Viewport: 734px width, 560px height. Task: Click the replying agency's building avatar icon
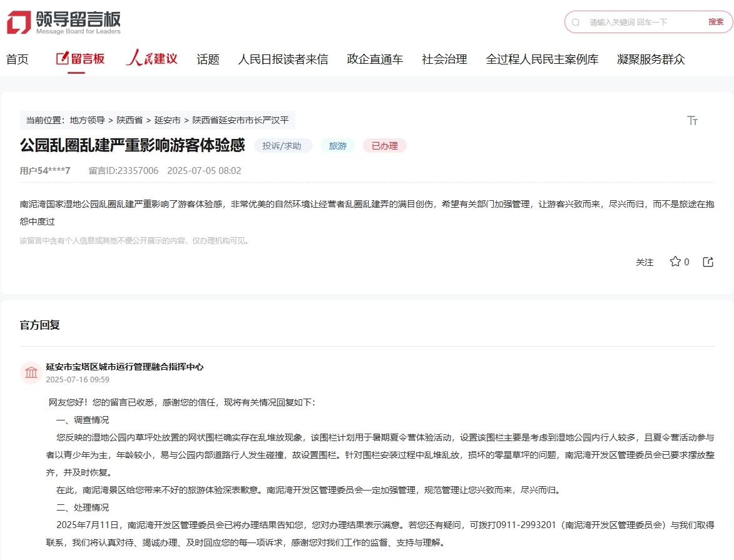31,373
